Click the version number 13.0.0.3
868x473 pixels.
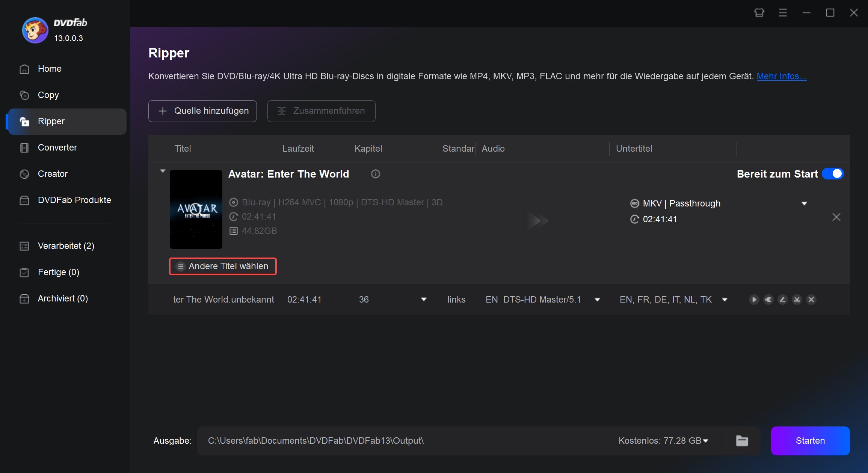pos(68,38)
